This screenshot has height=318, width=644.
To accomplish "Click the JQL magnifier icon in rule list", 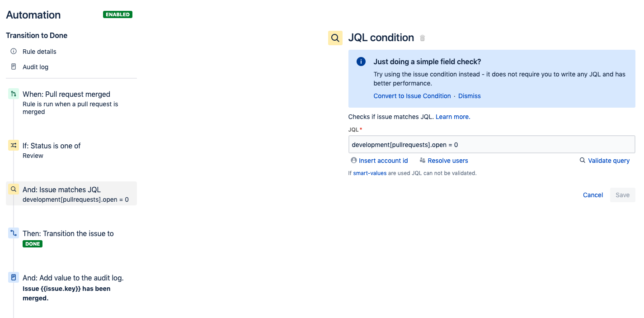I will (14, 190).
